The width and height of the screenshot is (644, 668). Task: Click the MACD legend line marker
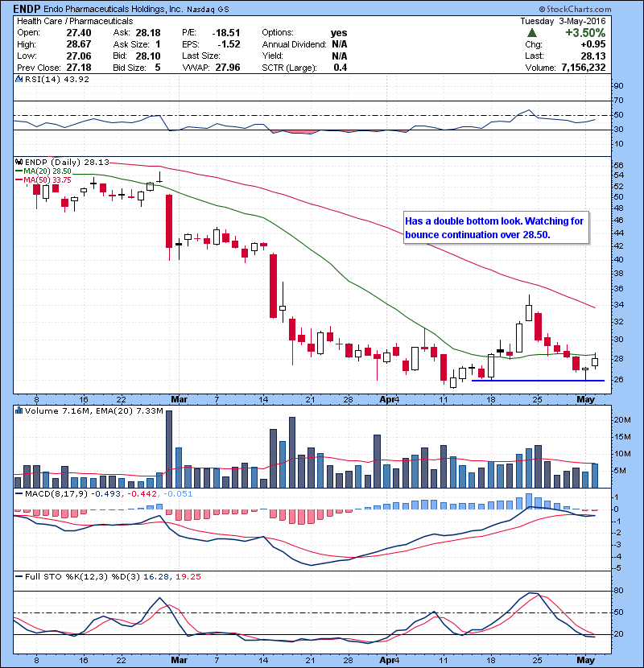(19, 494)
